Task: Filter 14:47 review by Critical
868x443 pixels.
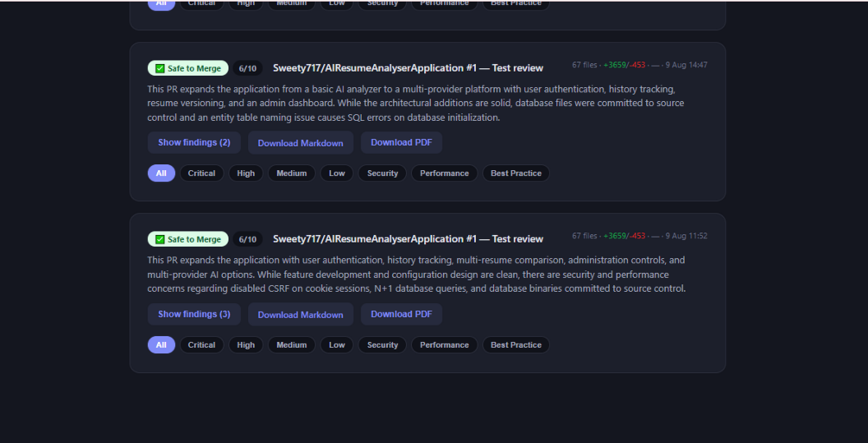Action: pyautogui.click(x=201, y=174)
